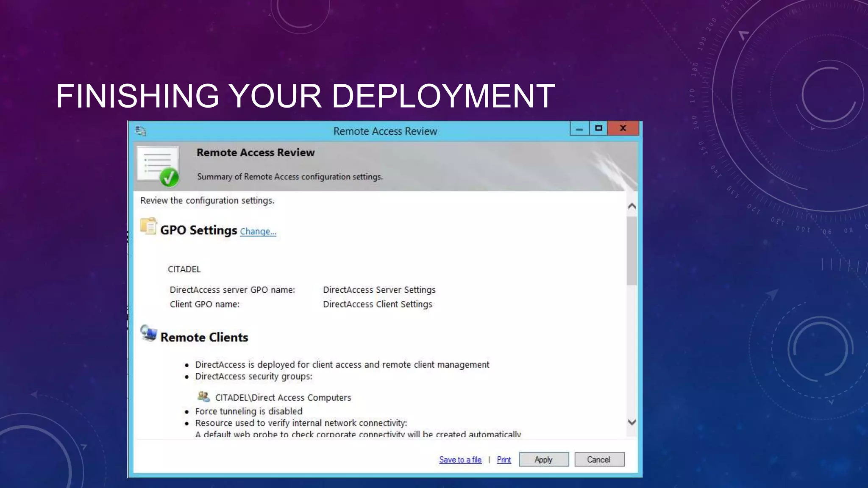Screen dimensions: 868x488
Task: Click the scroll up arrow
Action: (632, 206)
